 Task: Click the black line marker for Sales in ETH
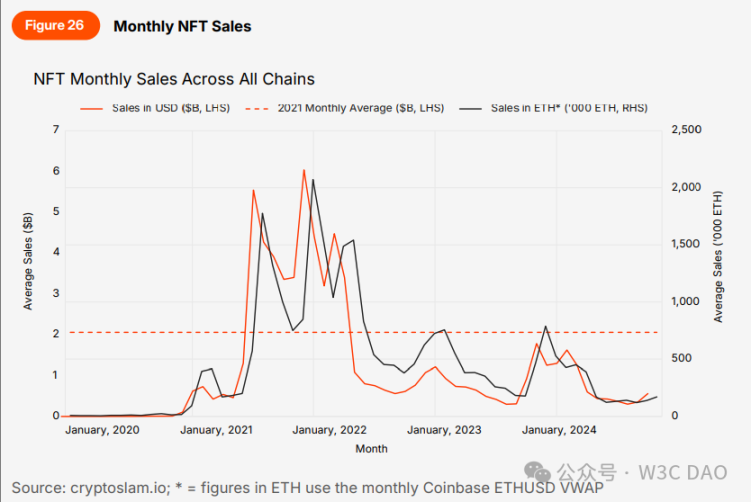point(471,107)
